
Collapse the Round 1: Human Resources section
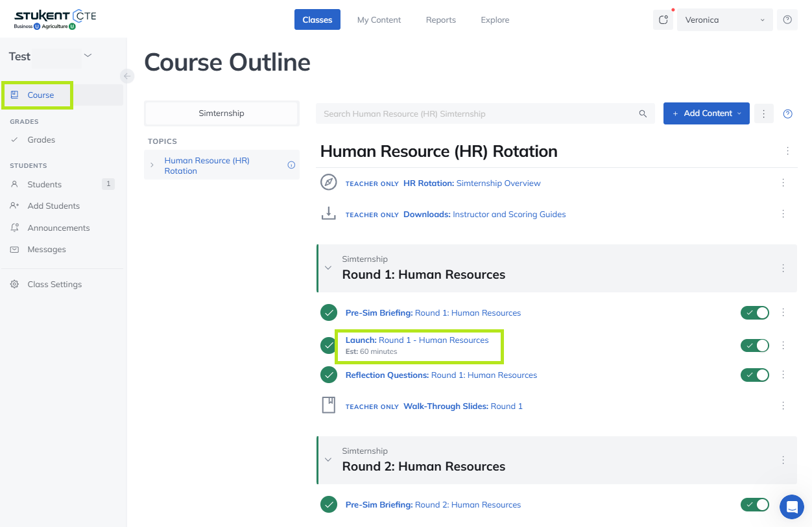tap(328, 268)
